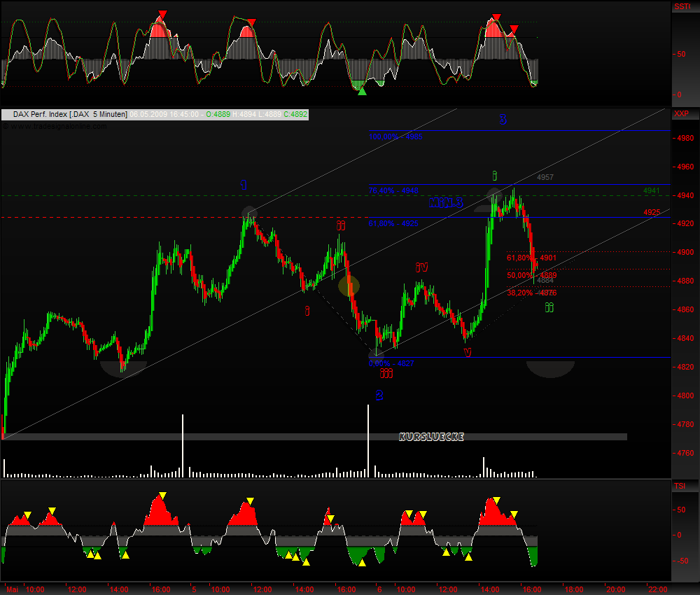
Task: Click the Mai month label on time axis
Action: (12, 589)
